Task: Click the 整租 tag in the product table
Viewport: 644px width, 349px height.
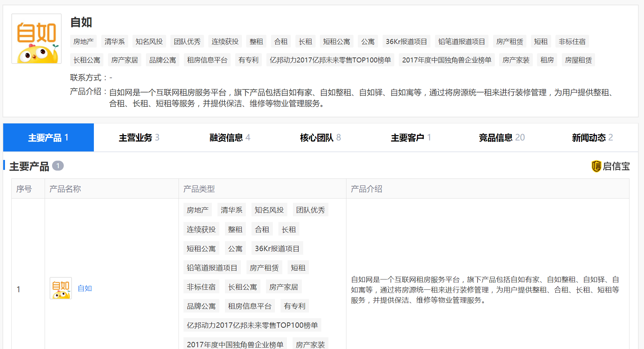Action: click(x=235, y=229)
